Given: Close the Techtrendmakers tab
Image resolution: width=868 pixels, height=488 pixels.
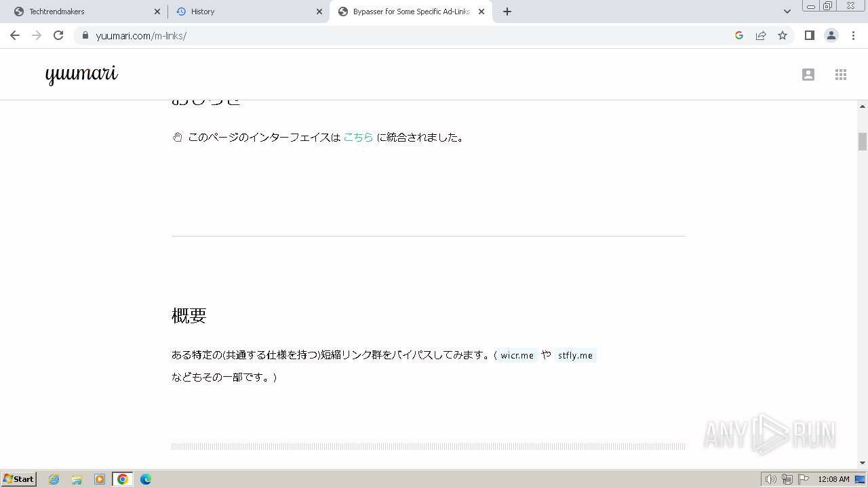Looking at the screenshot, I should (157, 12).
